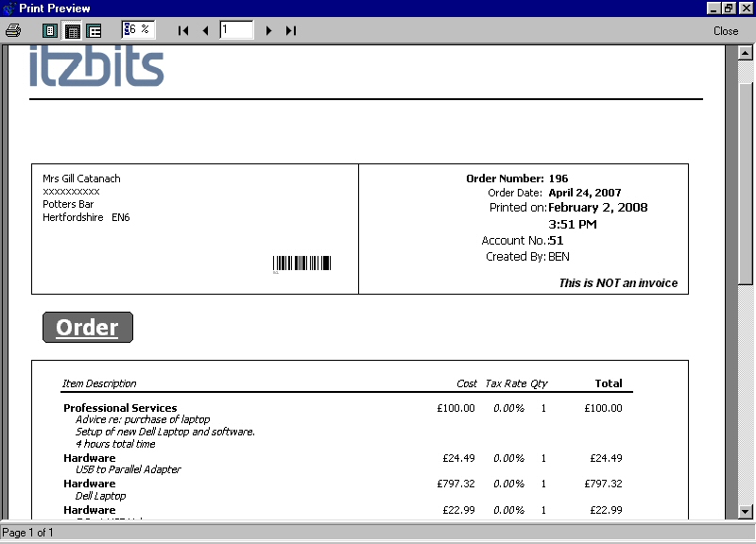The width and height of the screenshot is (756, 544).
Task: Click the scrollbar down arrow
Action: click(x=745, y=512)
